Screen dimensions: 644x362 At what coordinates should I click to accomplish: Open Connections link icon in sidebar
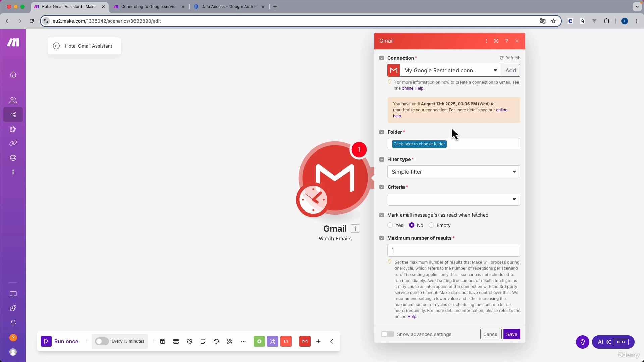13,143
